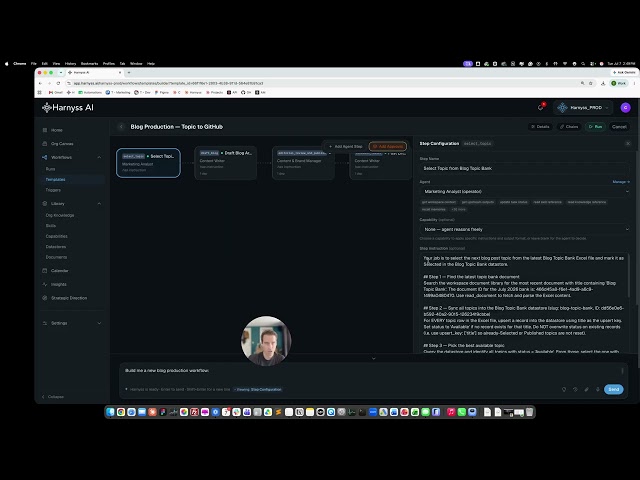Open the Bookmarks menu in the menu bar
Viewport: 640px width, 480px height.
click(x=89, y=64)
